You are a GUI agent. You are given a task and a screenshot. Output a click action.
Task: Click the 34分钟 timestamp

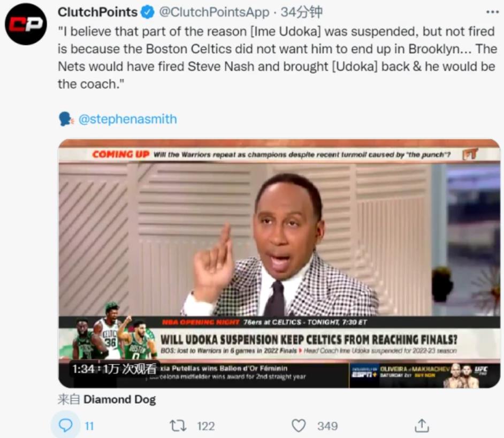coord(301,12)
